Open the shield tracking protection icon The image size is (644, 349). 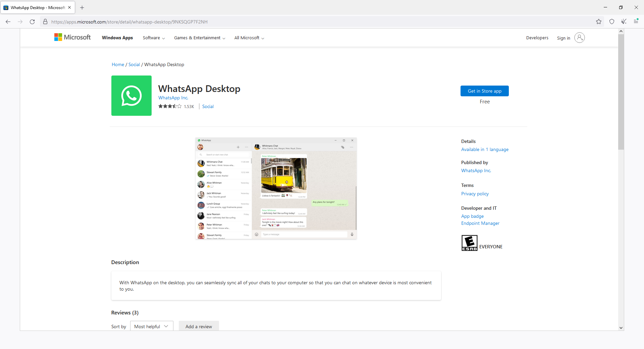tap(612, 22)
